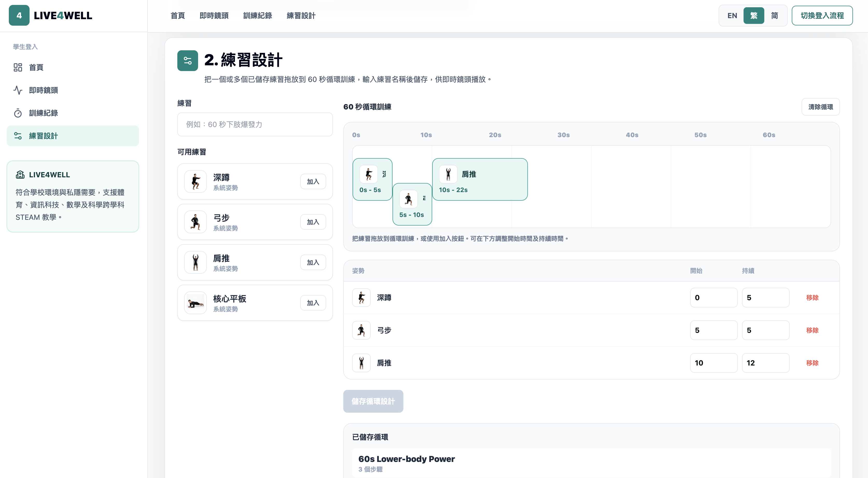
Task: Click the 弓步 thumbnail in the pose table row
Action: 361,331
